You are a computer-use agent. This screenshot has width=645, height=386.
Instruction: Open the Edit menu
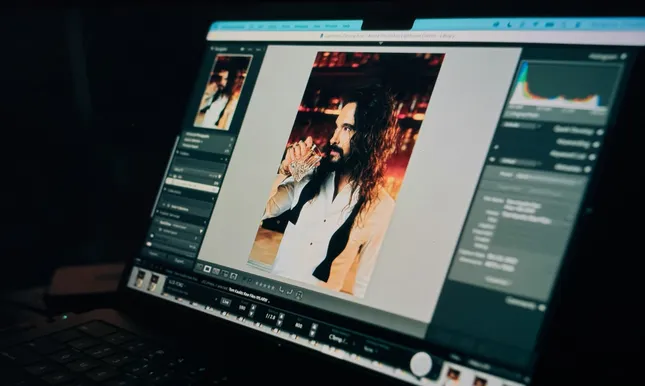click(x=261, y=26)
